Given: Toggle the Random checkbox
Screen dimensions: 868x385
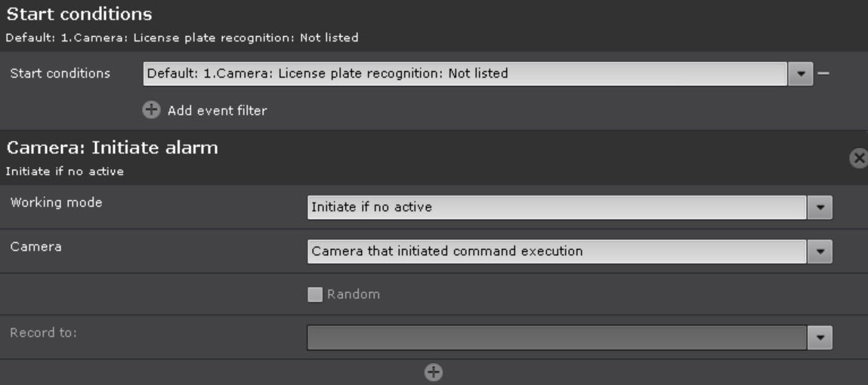Looking at the screenshot, I should click(x=315, y=294).
